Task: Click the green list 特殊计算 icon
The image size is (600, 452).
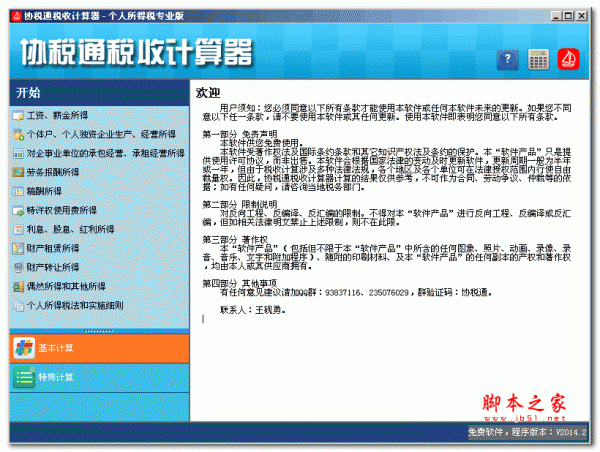Action: pyautogui.click(x=24, y=377)
